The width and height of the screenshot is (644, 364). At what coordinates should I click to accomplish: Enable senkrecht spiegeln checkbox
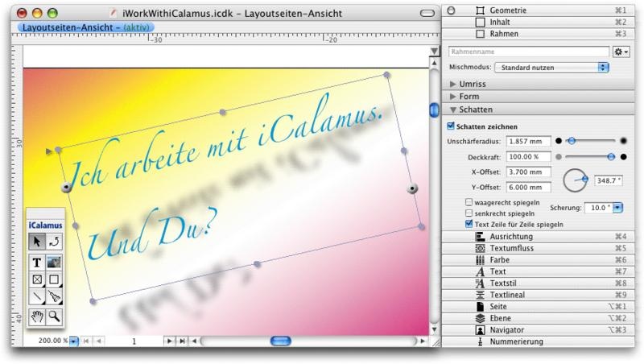[x=469, y=213]
